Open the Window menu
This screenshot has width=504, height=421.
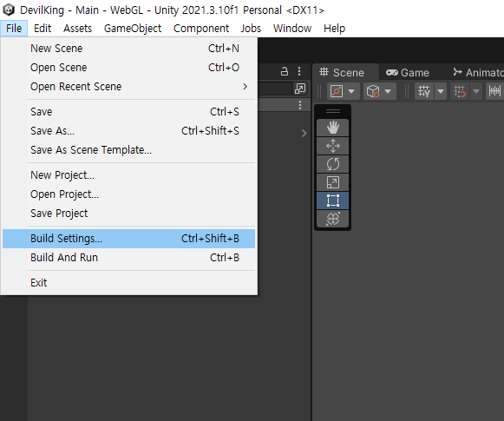point(292,29)
